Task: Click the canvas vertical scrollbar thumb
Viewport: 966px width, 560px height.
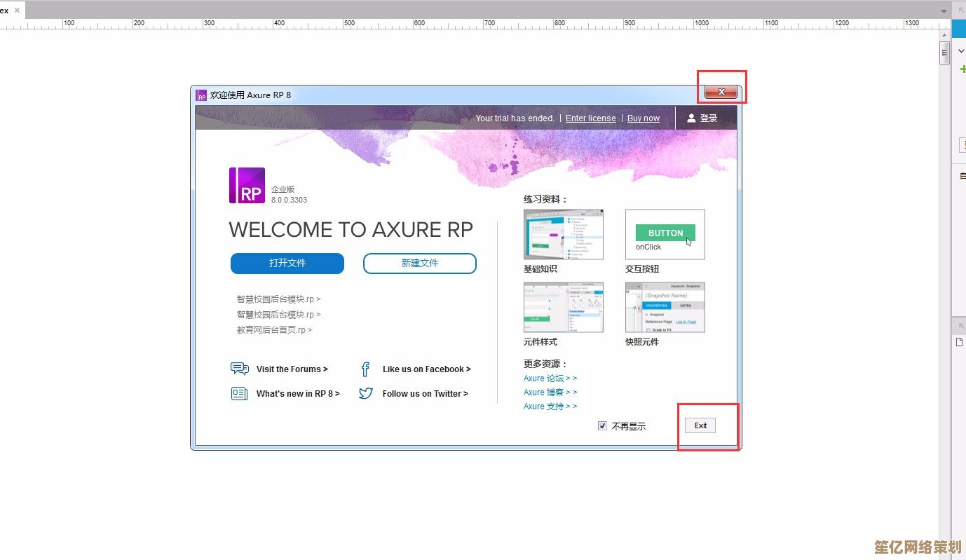Action: click(944, 53)
